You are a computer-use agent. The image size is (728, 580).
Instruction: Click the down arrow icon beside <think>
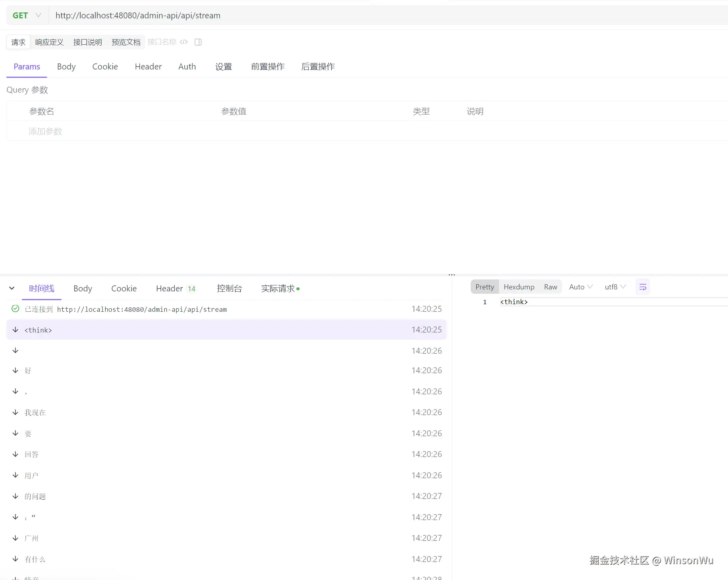coord(16,330)
